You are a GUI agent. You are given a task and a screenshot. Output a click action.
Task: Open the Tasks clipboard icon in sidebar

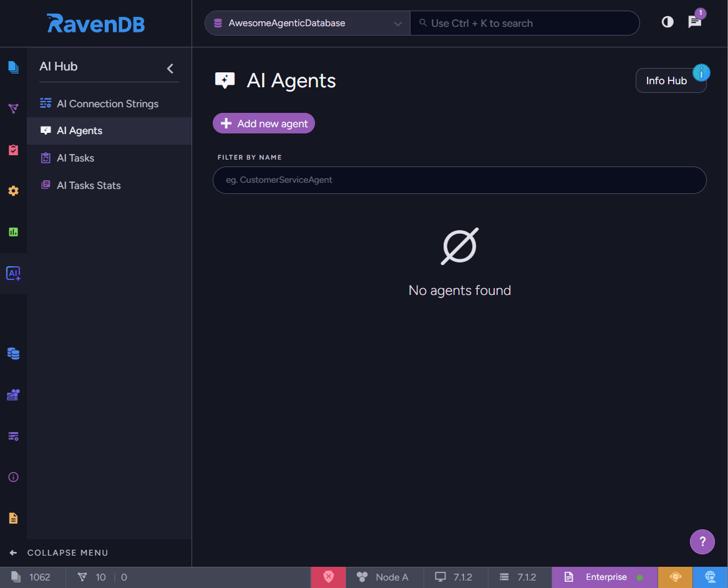[13, 150]
